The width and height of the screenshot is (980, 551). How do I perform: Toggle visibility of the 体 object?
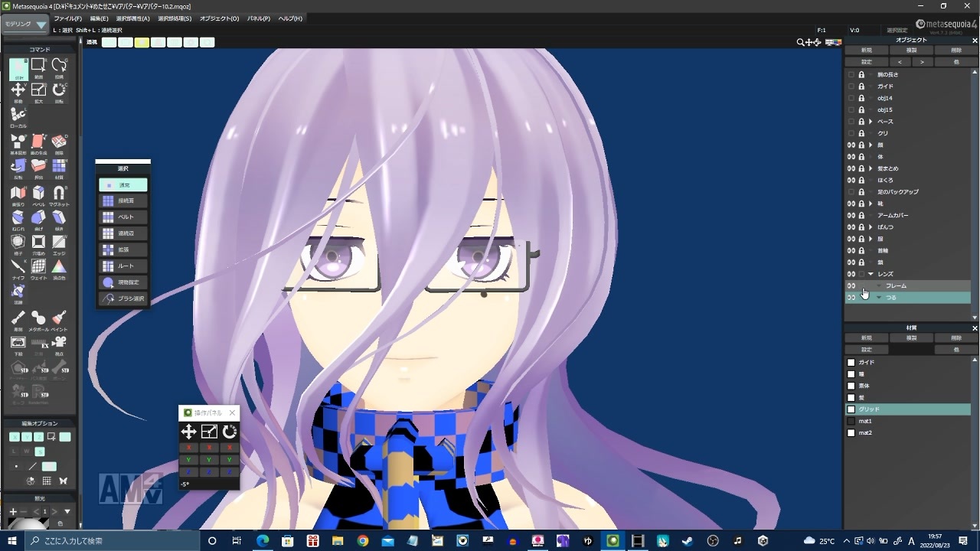(x=851, y=157)
